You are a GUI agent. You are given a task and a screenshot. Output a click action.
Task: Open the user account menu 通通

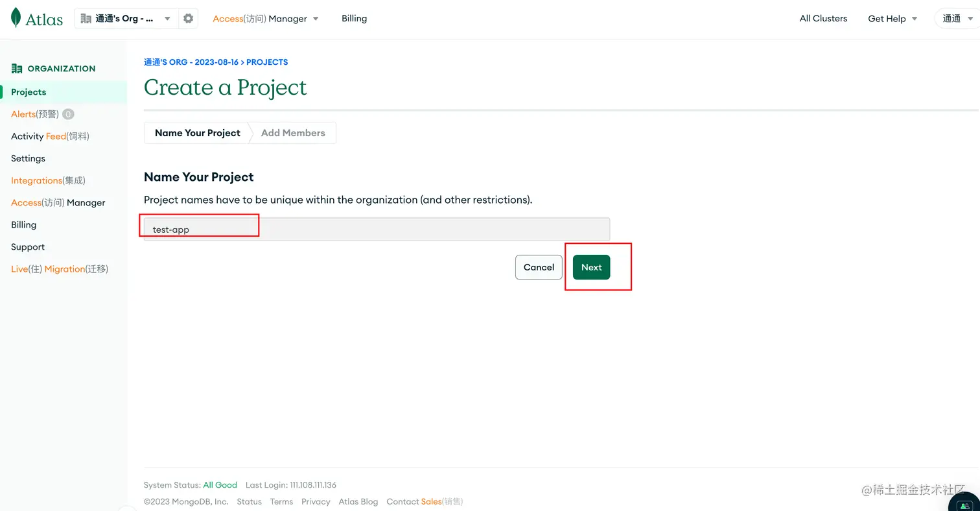pyautogui.click(x=957, y=19)
